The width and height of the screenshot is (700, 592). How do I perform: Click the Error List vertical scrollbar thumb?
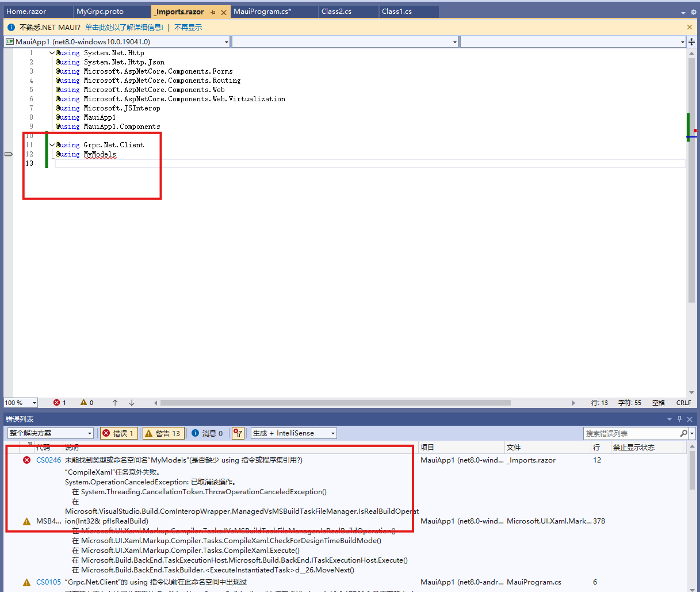click(x=692, y=470)
